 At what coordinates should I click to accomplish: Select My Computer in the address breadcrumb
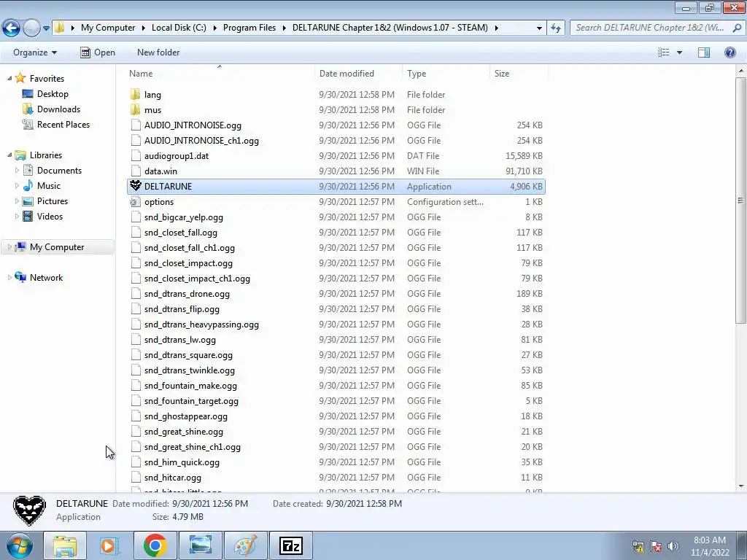click(x=108, y=28)
